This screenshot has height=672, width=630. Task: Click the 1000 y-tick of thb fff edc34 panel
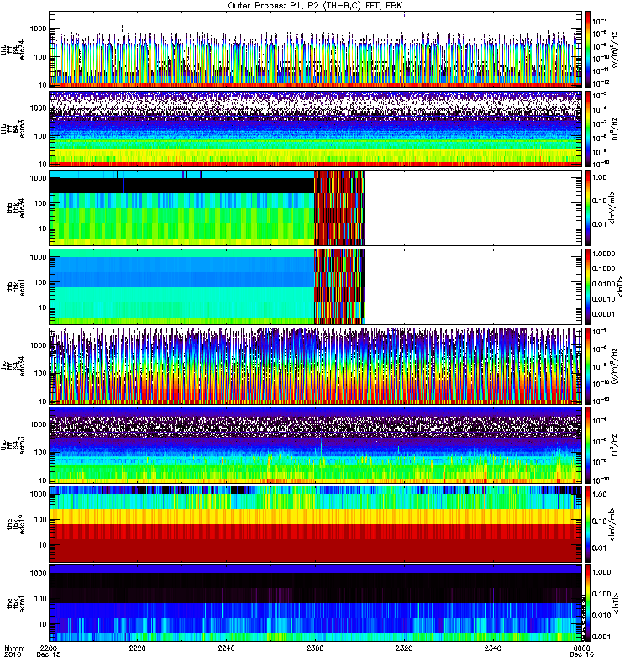click(38, 29)
